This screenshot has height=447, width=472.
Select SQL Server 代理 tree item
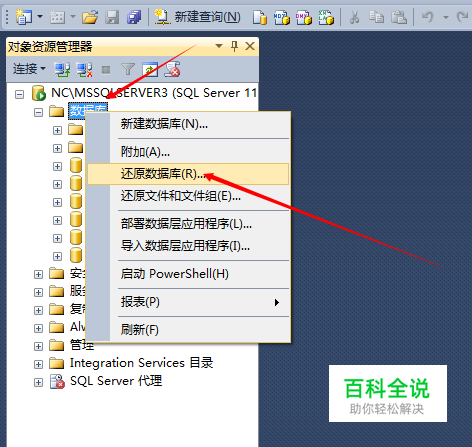coord(116,381)
